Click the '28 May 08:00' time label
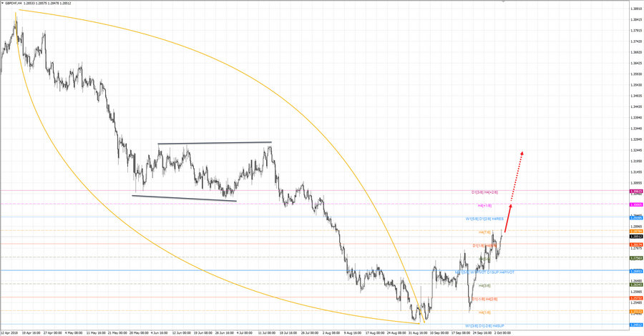 [x=139, y=333]
